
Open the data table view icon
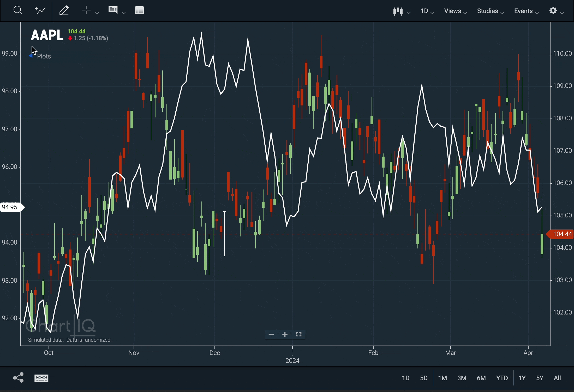[140, 10]
